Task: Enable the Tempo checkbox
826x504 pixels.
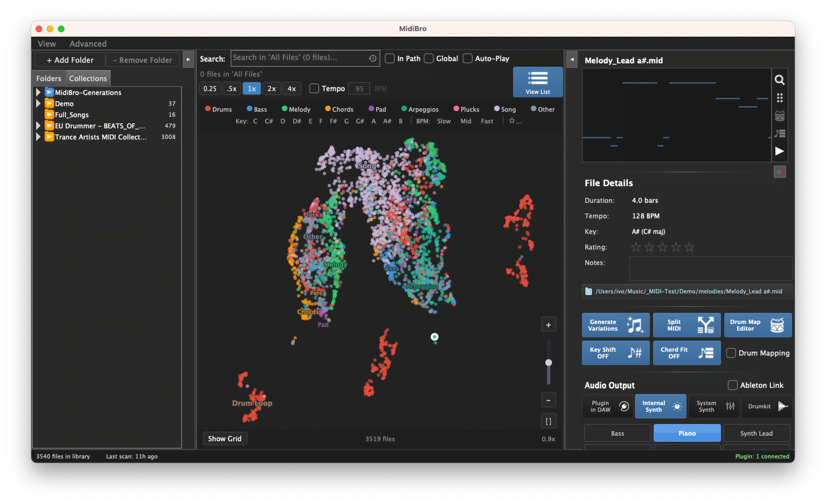Action: point(314,88)
